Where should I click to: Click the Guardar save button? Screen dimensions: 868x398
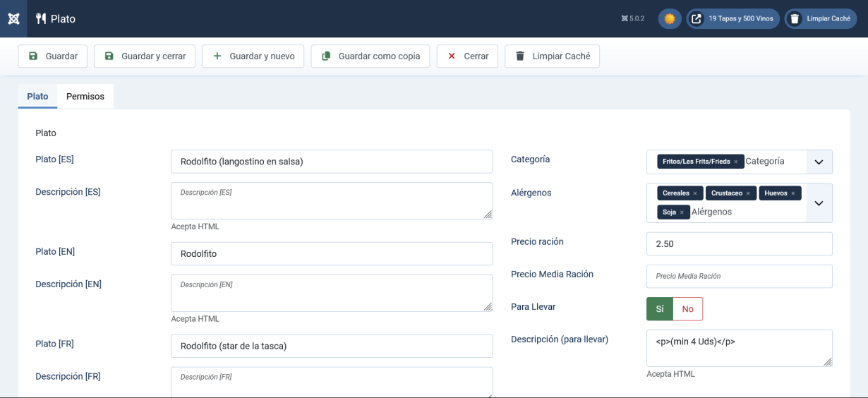(53, 56)
